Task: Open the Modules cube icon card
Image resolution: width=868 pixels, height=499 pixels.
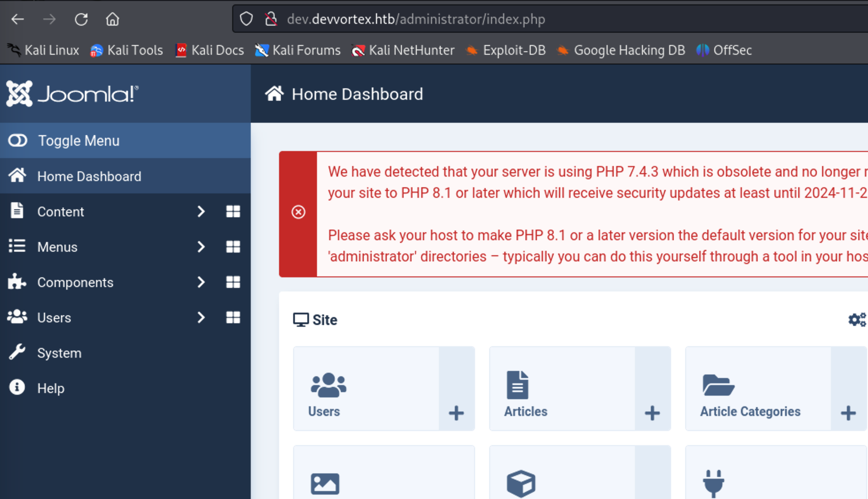Action: tap(562, 473)
